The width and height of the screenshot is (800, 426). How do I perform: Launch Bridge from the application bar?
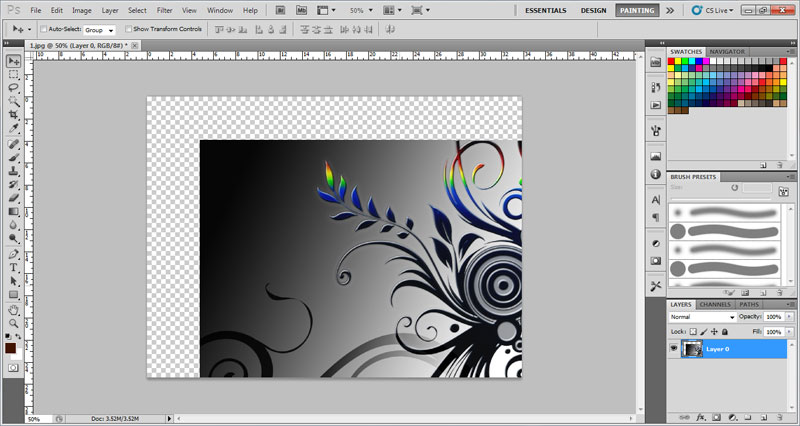coord(280,10)
